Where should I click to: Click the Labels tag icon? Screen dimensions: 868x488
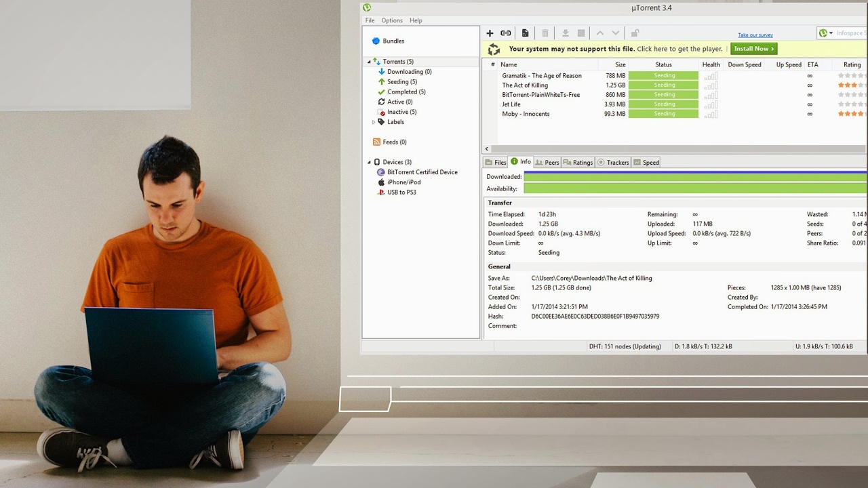[x=382, y=122]
